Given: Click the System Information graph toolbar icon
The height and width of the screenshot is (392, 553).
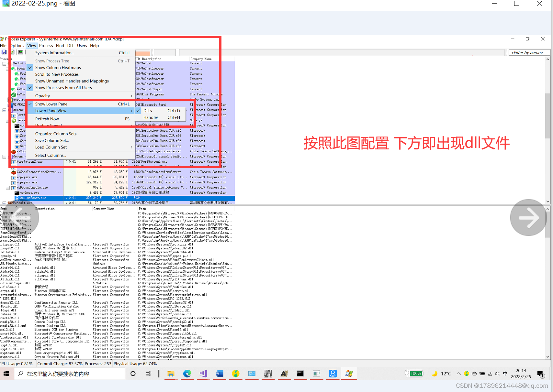Looking at the screenshot, I should (x=21, y=52).
